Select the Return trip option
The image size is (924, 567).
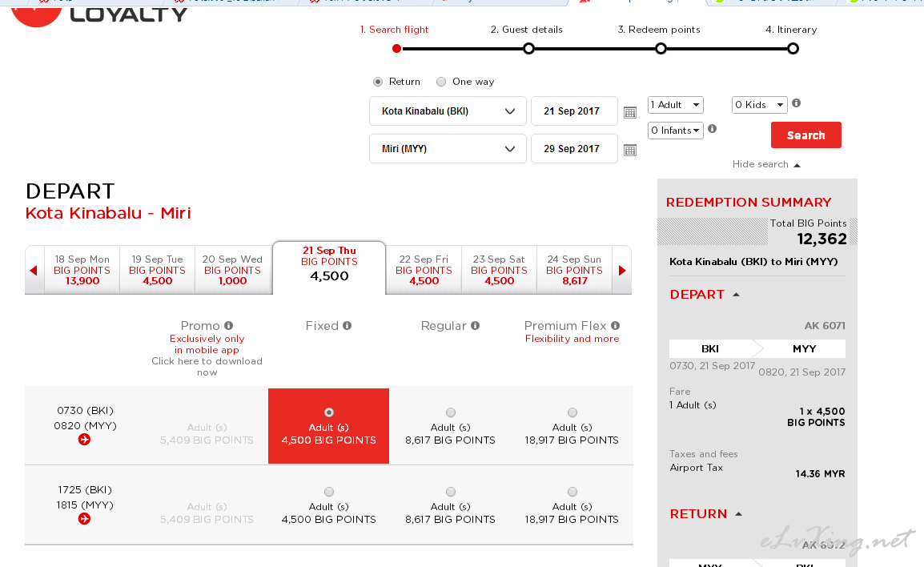[378, 82]
